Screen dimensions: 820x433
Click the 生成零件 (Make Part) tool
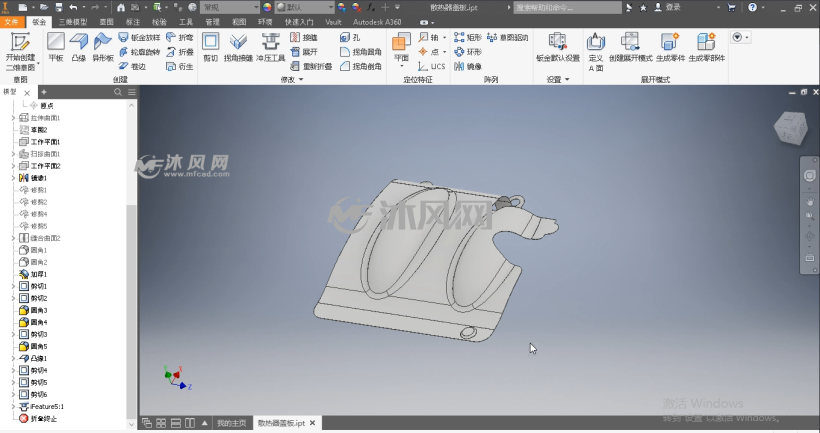670,47
